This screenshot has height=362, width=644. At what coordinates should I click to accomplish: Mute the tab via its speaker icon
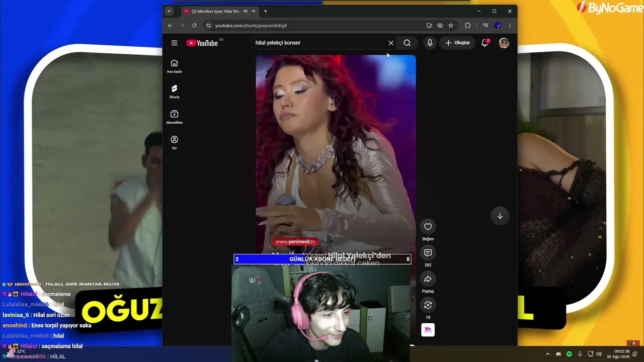click(x=246, y=11)
